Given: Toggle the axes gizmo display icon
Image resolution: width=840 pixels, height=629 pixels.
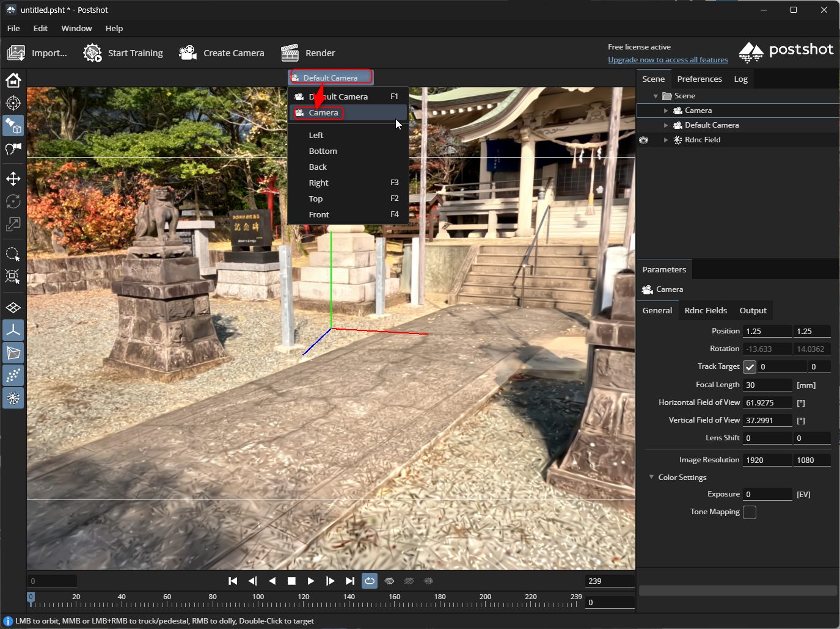Looking at the screenshot, I should 13,330.
